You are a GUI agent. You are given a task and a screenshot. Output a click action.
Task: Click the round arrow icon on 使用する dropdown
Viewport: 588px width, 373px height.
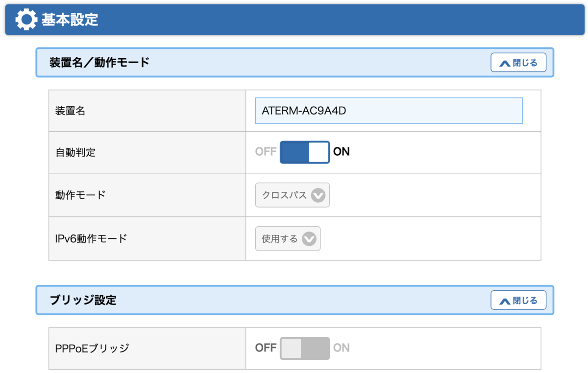pyautogui.click(x=309, y=239)
